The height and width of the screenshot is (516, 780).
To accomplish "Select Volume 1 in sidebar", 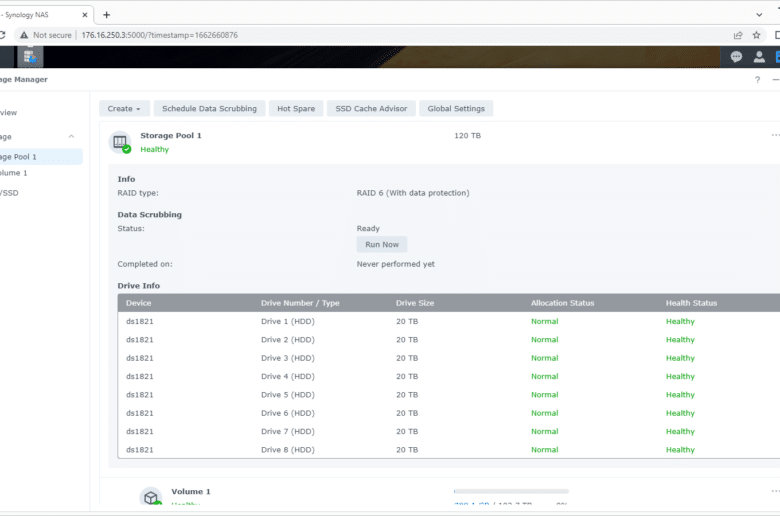I will pyautogui.click(x=14, y=173).
